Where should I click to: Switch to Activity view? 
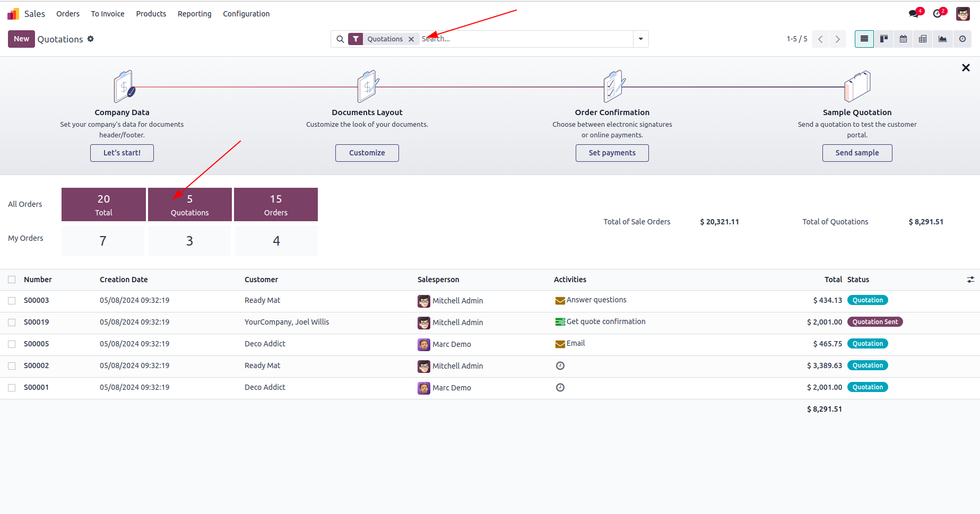coord(962,39)
